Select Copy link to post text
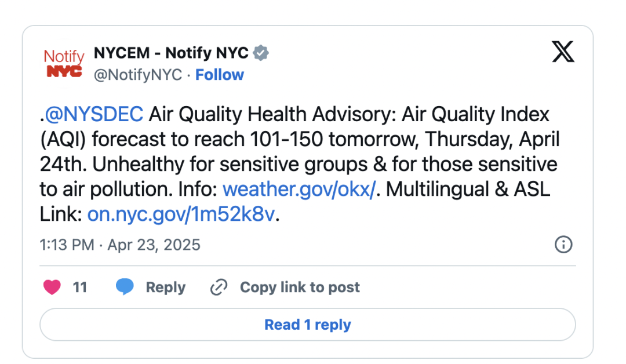This screenshot has width=626, height=364. (300, 287)
